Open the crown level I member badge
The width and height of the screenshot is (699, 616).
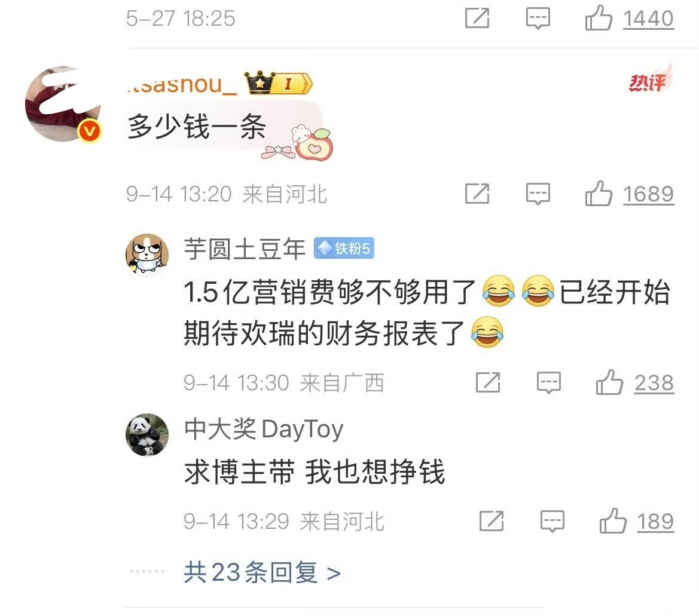279,82
